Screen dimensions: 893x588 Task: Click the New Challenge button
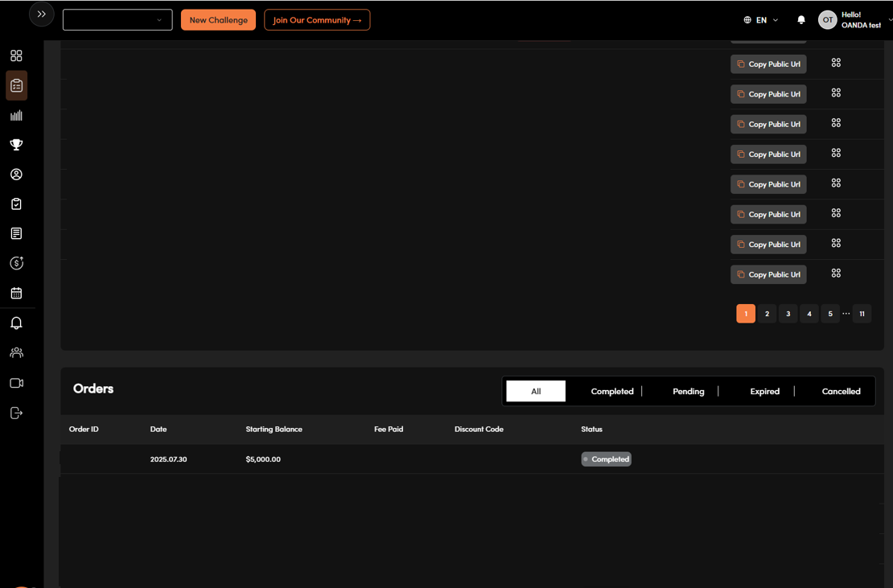218,20
